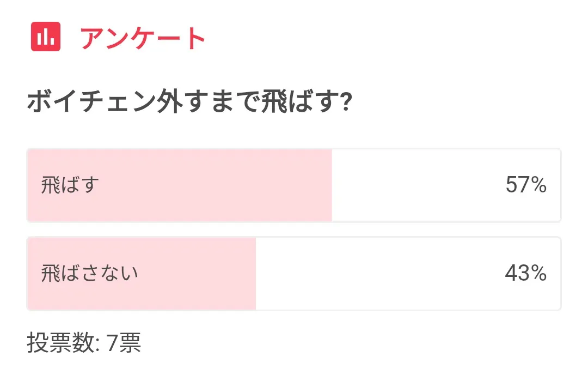Click the question mark ending the poll question

344,102
